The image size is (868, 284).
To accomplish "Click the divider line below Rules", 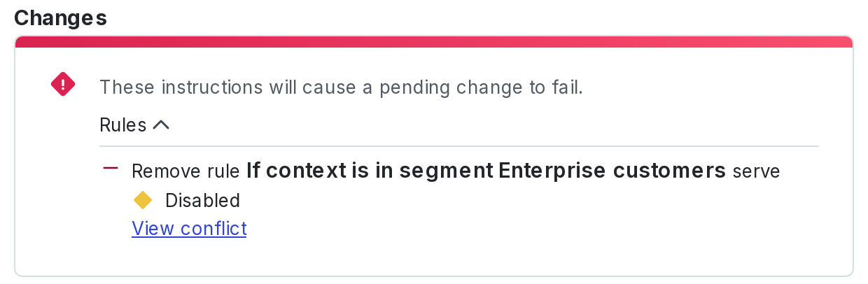I will tap(458, 146).
